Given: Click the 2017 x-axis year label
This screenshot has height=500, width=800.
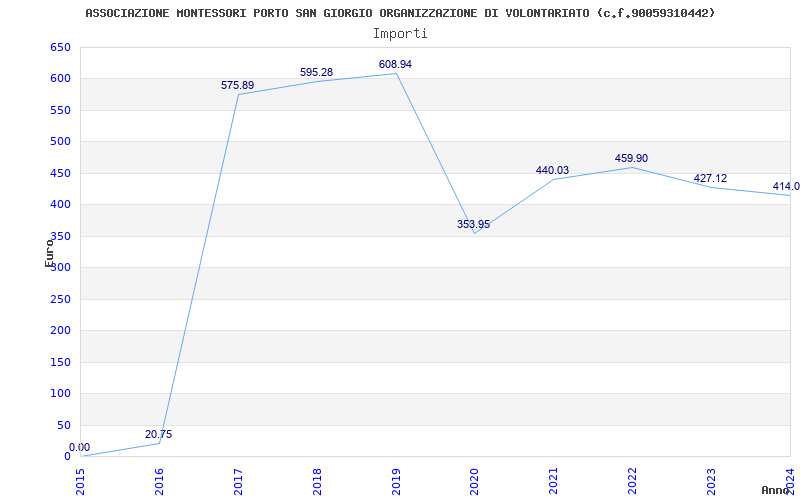Looking at the screenshot, I should click(x=238, y=481).
